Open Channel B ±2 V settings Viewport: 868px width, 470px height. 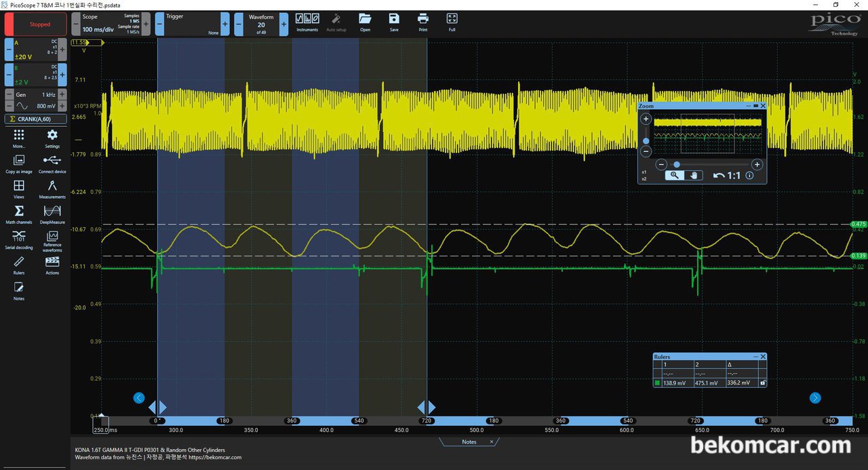(x=35, y=75)
